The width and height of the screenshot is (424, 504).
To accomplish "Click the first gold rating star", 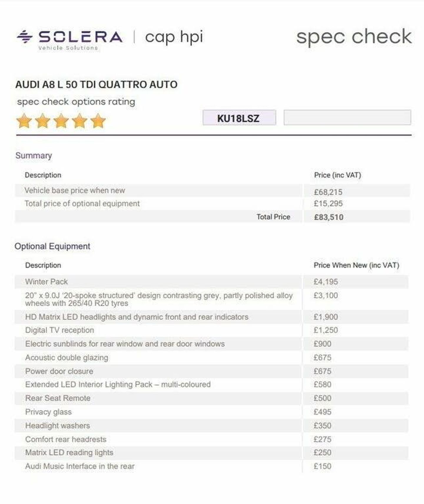I will (x=24, y=121).
